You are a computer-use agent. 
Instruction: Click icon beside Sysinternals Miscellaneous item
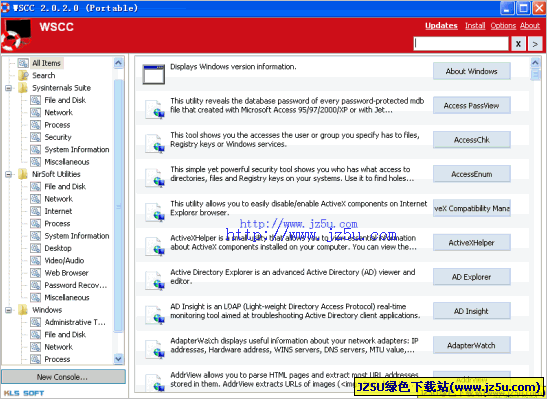35,162
